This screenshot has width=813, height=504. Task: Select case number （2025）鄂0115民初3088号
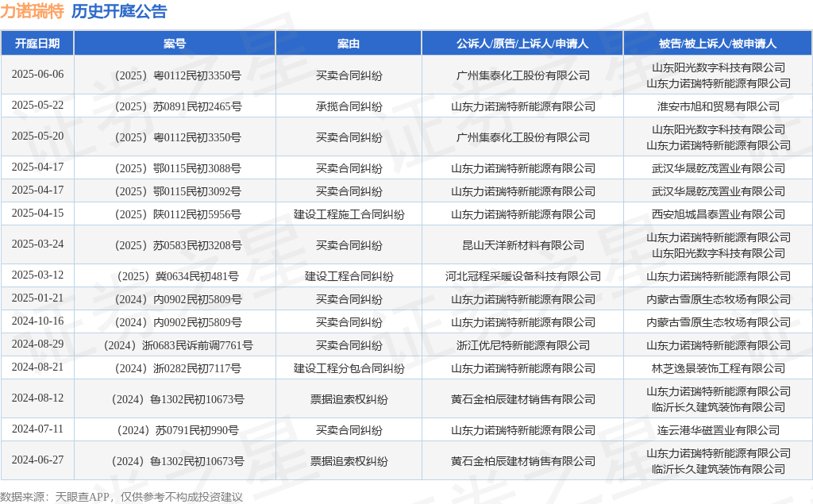tap(175, 168)
